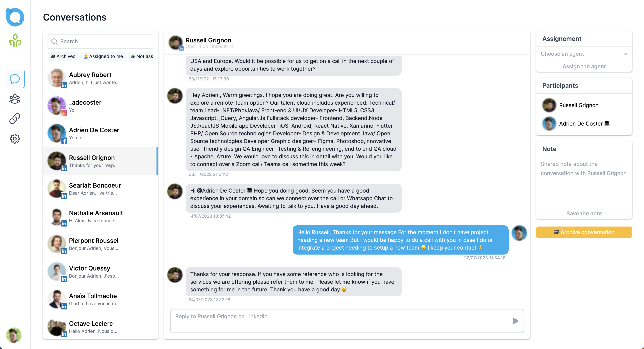
Task: Open the link integrations sidebar icon
Action: point(15,119)
